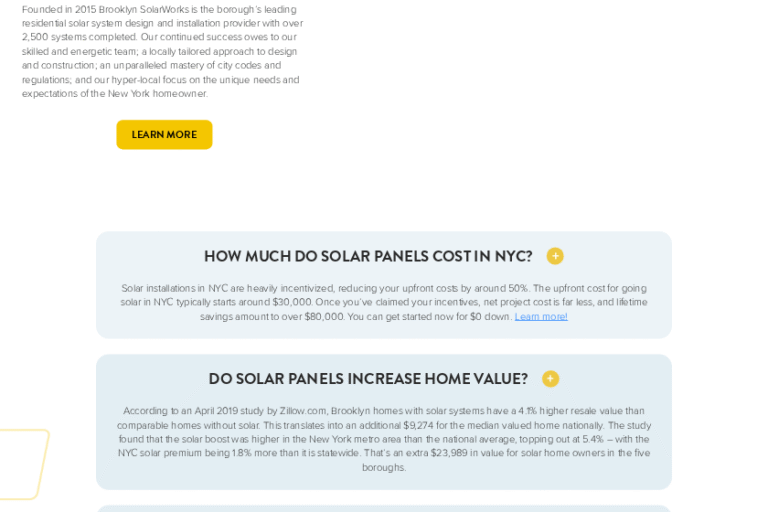
Task: Click the NYC solar installations answer text
Action: (384, 302)
